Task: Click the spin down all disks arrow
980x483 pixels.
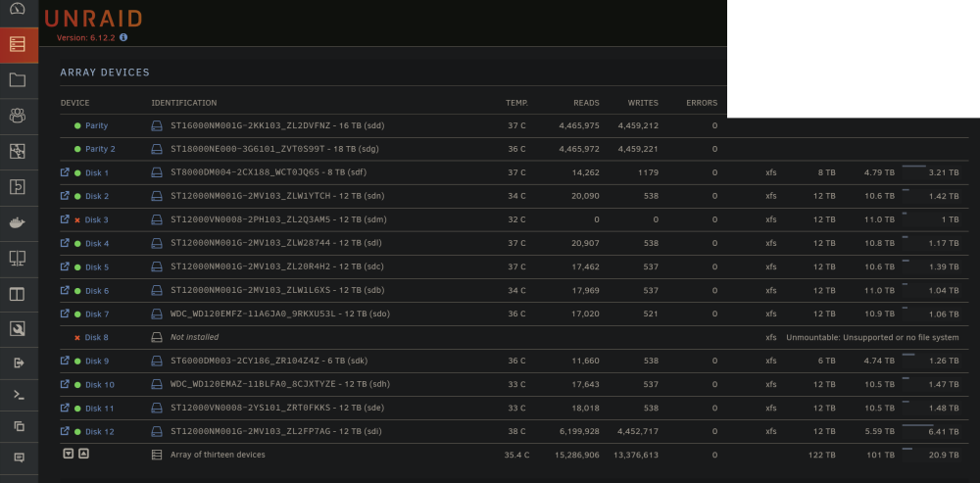Action: [x=69, y=454]
